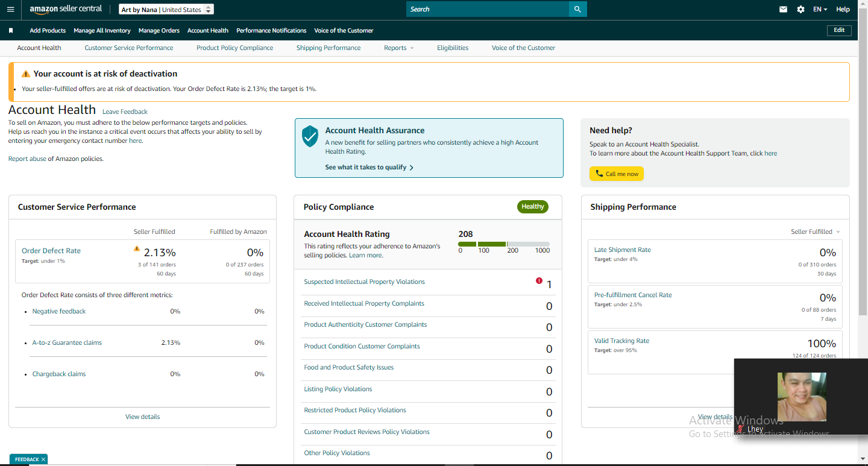Open Manage All Inventory
Screen dimensions: 868x466
point(102,30)
